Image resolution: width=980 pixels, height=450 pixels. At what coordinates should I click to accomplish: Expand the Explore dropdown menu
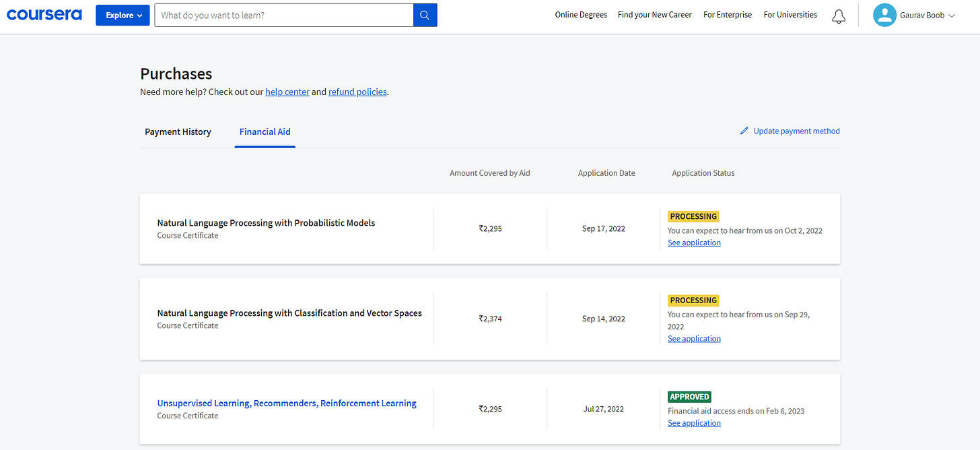tap(123, 15)
